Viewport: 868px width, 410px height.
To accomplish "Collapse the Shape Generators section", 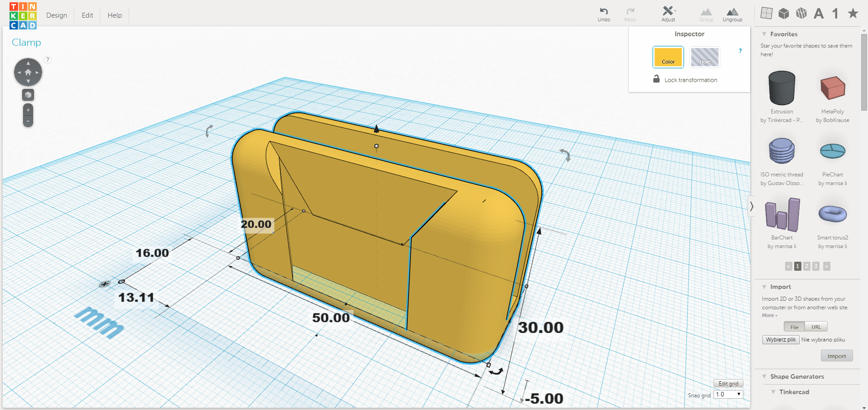I will pyautogui.click(x=764, y=376).
